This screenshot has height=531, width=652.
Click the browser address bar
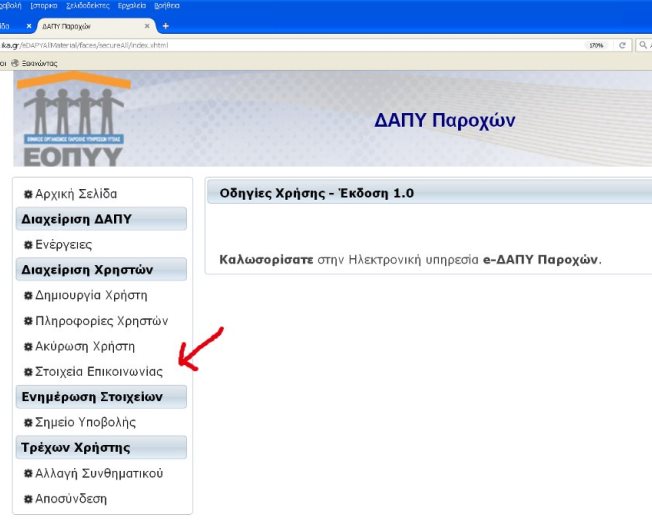(291, 45)
